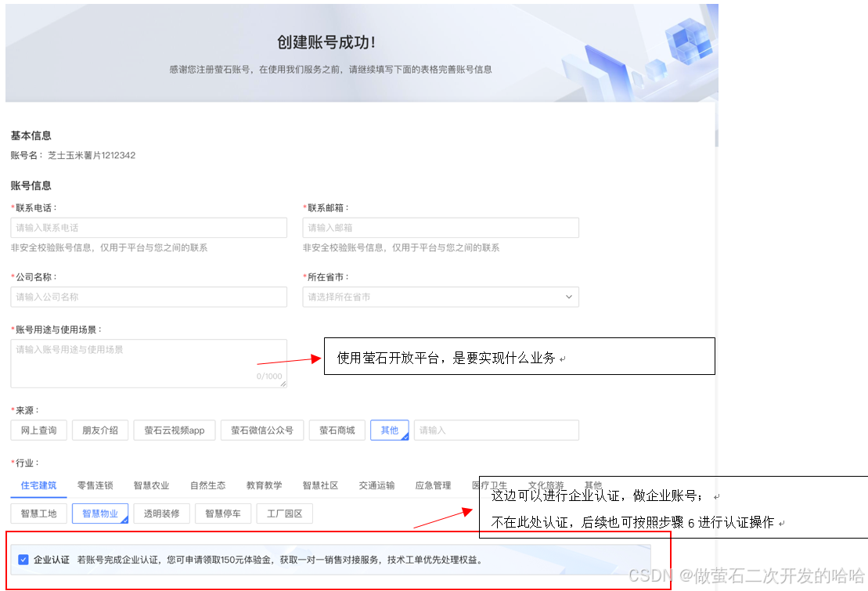The width and height of the screenshot is (868, 591).
Task: Choose the 智慧物业 sub-industry option
Action: [x=100, y=514]
